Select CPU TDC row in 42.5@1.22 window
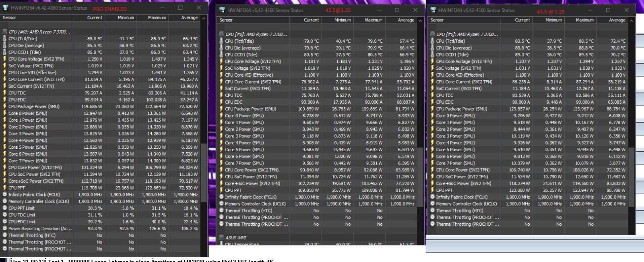Screen dimensions: 644x262 point(317,95)
